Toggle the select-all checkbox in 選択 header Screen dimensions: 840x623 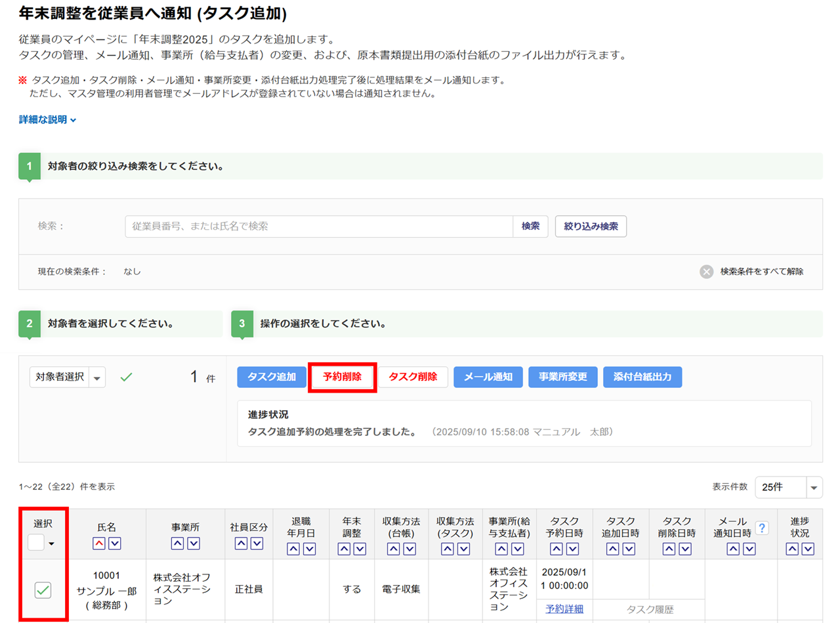coord(37,542)
